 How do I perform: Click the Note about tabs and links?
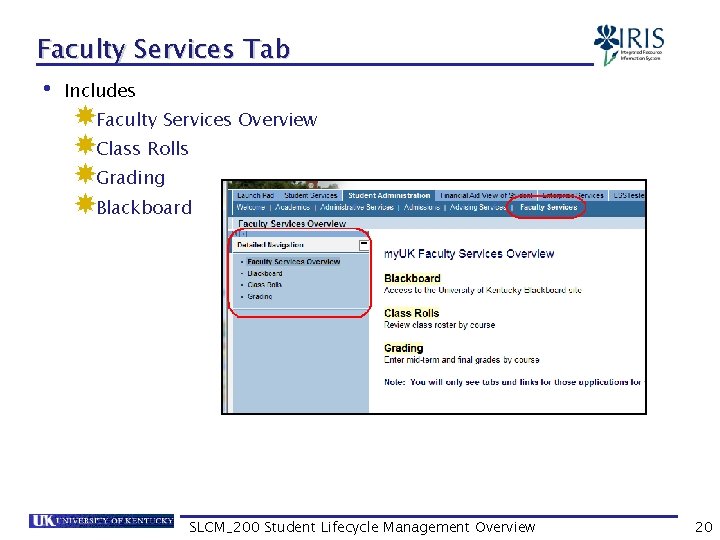(512, 382)
